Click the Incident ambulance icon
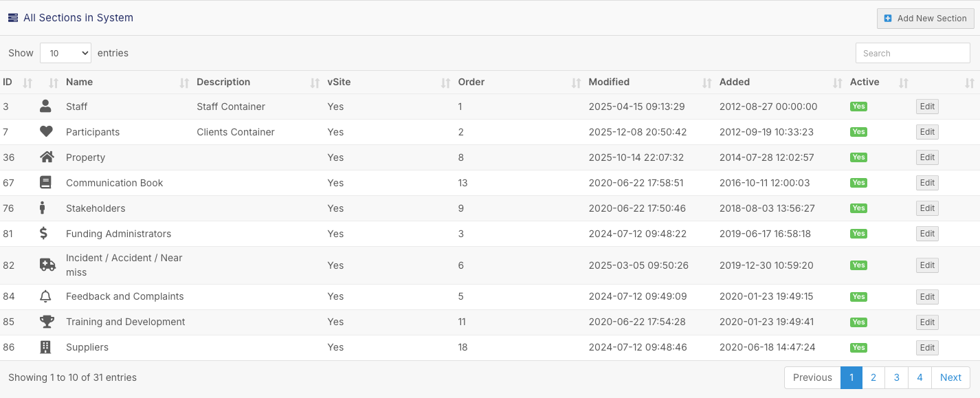This screenshot has width=980, height=398. [x=47, y=265]
